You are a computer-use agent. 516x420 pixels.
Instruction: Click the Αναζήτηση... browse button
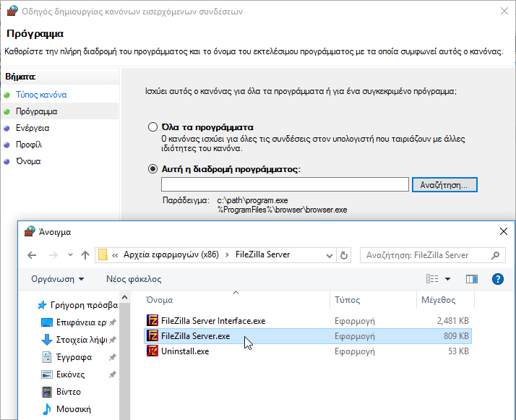[444, 185]
